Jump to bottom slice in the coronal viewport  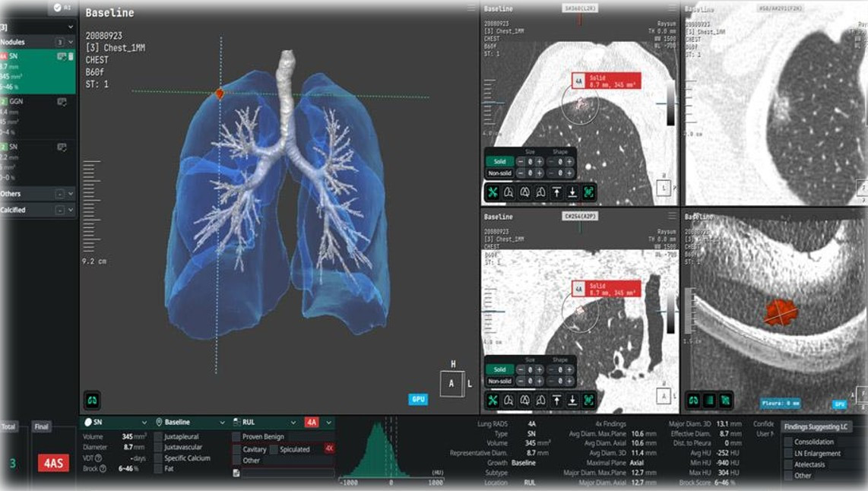pyautogui.click(x=572, y=401)
